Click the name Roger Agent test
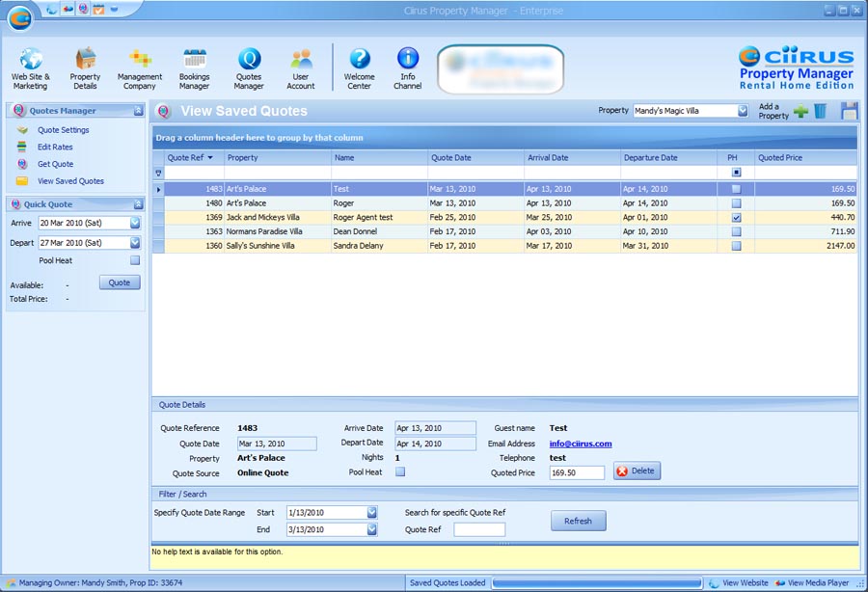 coord(363,218)
